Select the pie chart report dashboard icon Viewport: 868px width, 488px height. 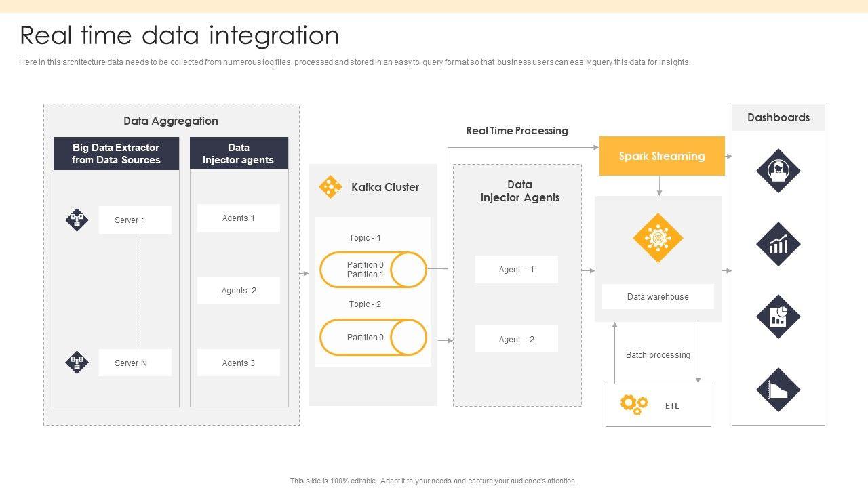tap(778, 317)
